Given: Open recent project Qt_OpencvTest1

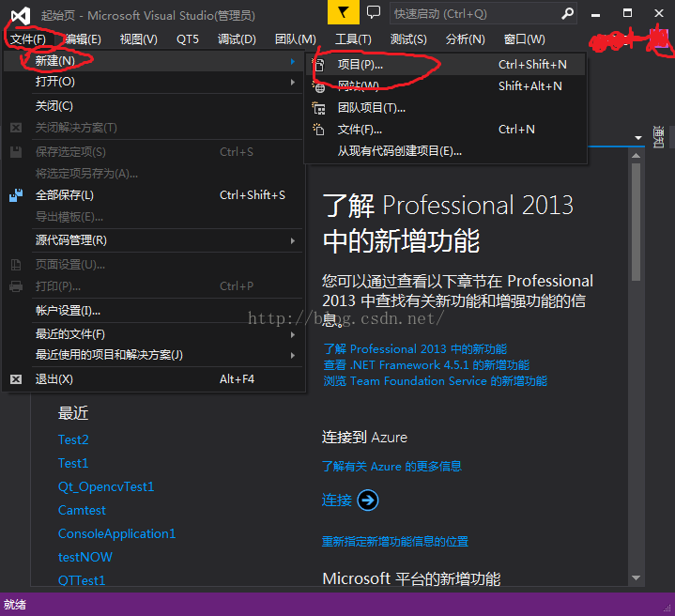Looking at the screenshot, I should 106,486.
